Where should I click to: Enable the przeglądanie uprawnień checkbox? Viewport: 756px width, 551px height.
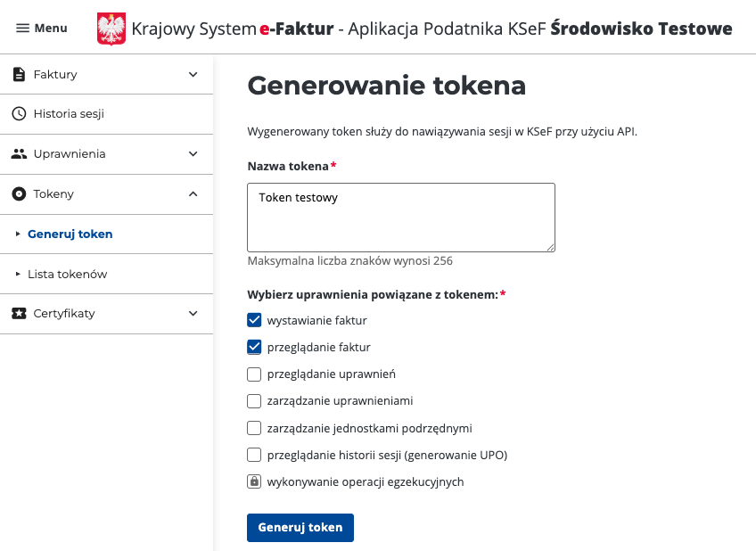(254, 374)
